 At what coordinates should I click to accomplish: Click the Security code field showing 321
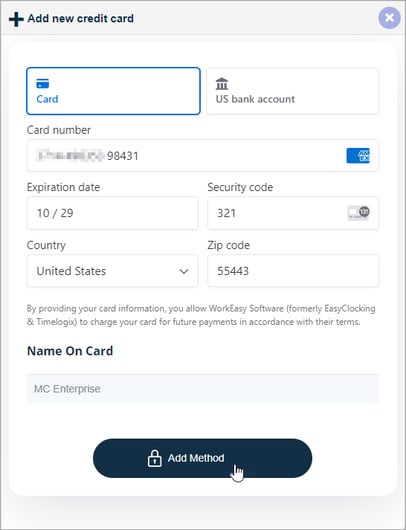pyautogui.click(x=293, y=213)
